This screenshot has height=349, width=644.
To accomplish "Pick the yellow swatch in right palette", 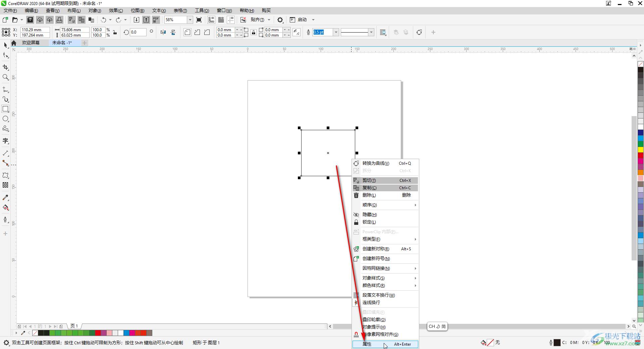I will click(x=640, y=150).
